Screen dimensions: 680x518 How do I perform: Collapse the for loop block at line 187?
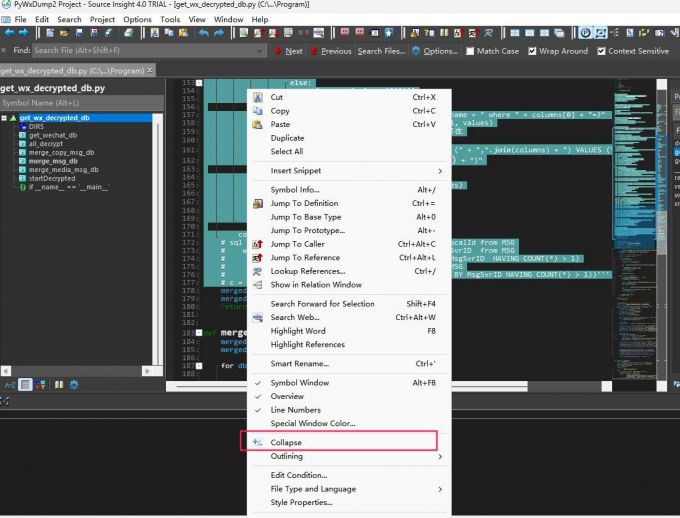pyautogui.click(x=199, y=366)
